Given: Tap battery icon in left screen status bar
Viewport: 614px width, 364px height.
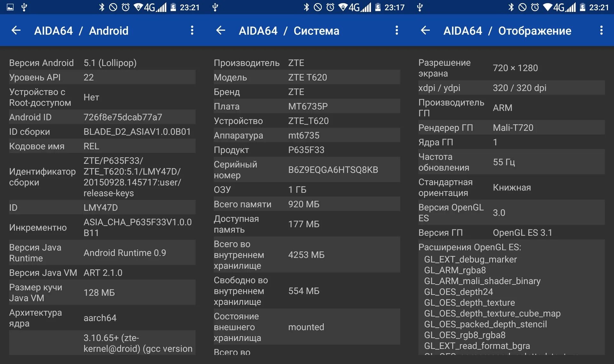Looking at the screenshot, I should coord(173,7).
